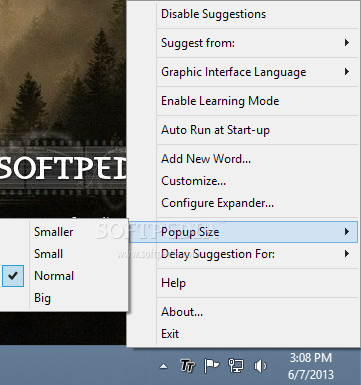The width and height of the screenshot is (361, 385).
Task: Click the checkmark beside Normal
Action: click(13, 276)
